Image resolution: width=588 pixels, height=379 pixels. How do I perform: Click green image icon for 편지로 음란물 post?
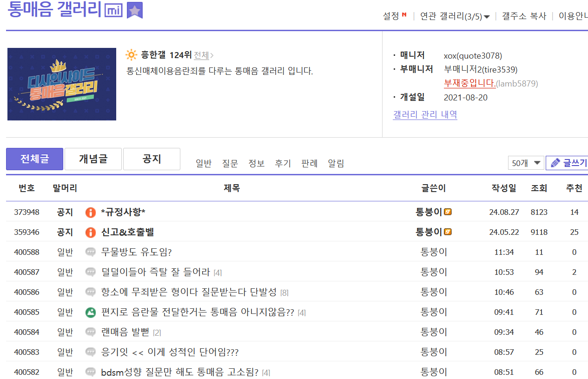point(91,312)
